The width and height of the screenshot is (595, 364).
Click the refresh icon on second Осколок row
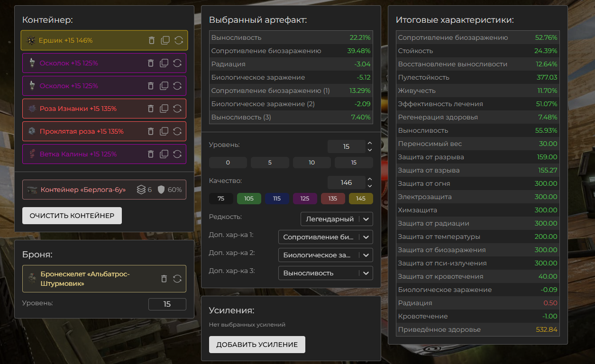177,86
